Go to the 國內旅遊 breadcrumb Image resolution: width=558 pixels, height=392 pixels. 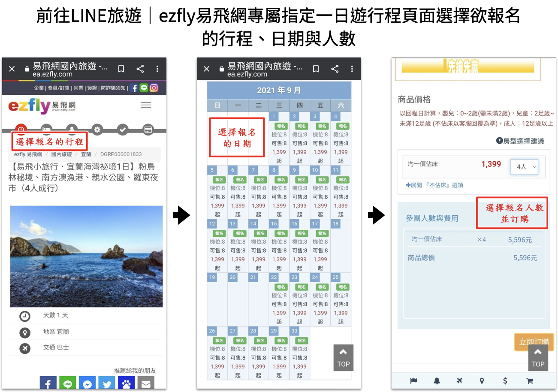click(x=62, y=154)
